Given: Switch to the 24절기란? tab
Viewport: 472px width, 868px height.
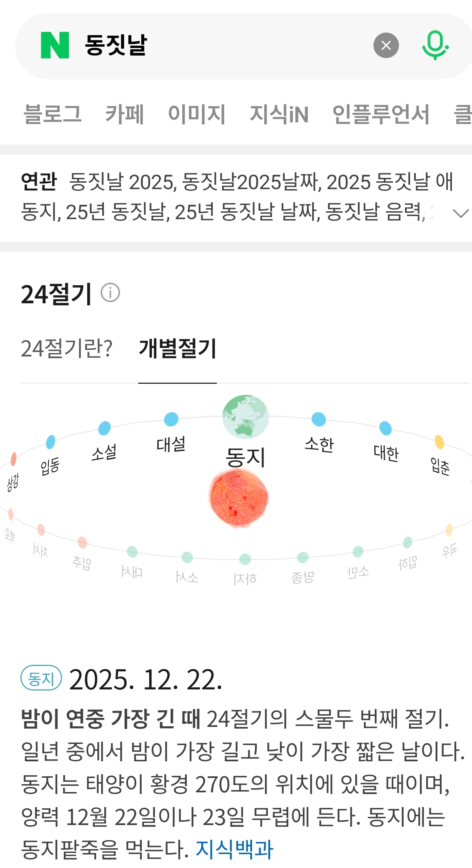Looking at the screenshot, I should coord(67,349).
